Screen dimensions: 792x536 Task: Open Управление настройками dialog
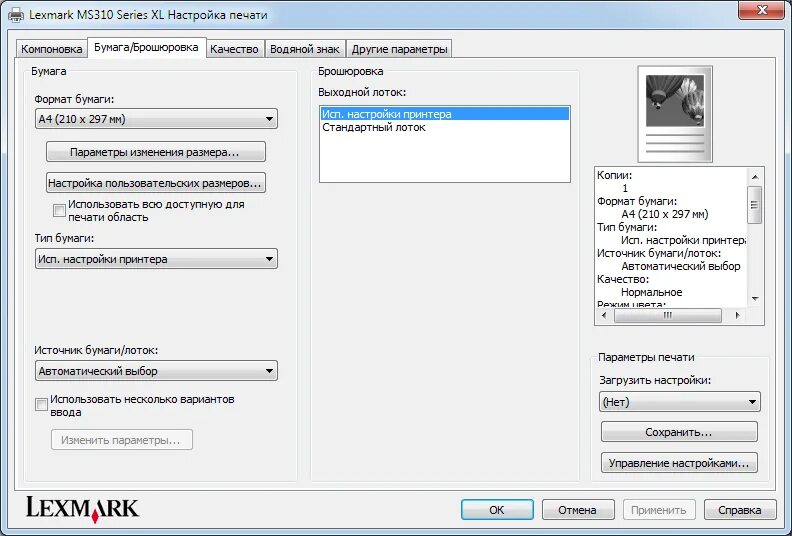tap(679, 463)
